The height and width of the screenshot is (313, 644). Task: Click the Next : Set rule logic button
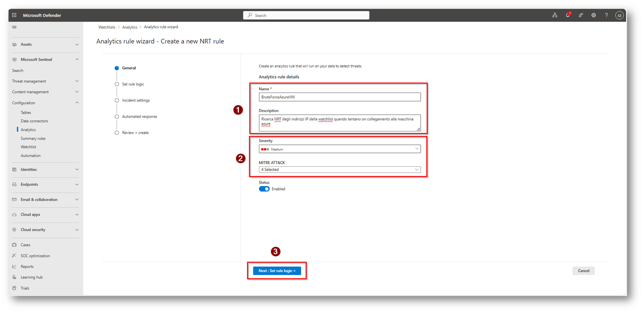click(277, 271)
